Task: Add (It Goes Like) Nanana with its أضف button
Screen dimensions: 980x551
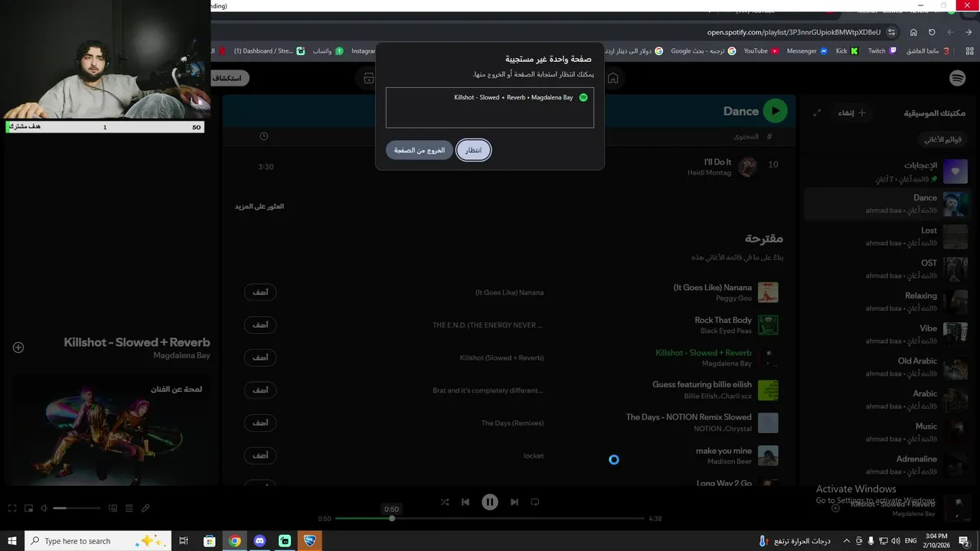Action: pos(260,292)
